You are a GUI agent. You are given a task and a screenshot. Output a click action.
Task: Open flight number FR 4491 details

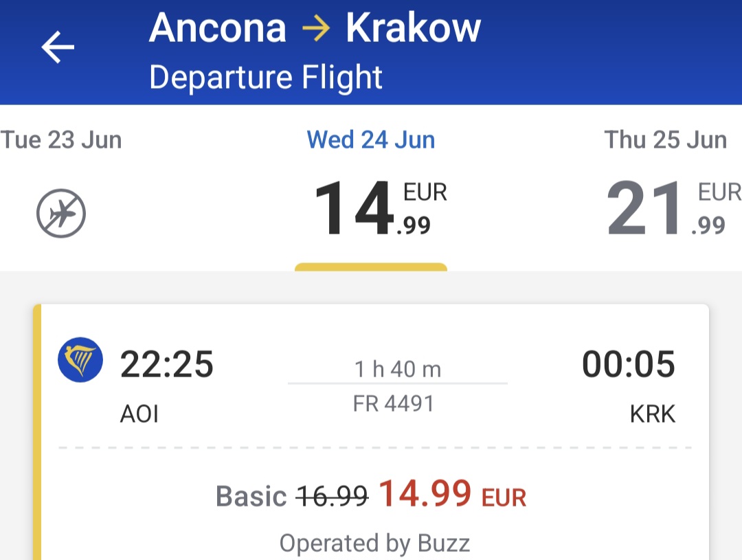[393, 404]
